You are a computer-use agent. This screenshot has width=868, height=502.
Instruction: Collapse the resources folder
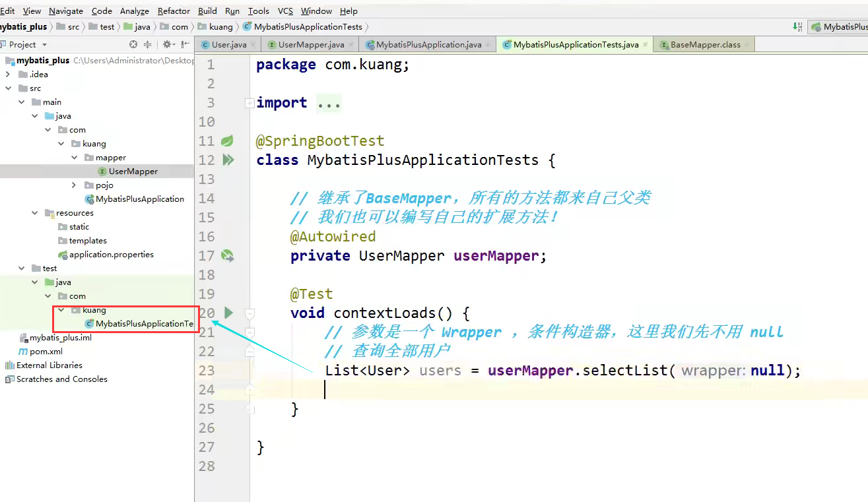(x=34, y=213)
